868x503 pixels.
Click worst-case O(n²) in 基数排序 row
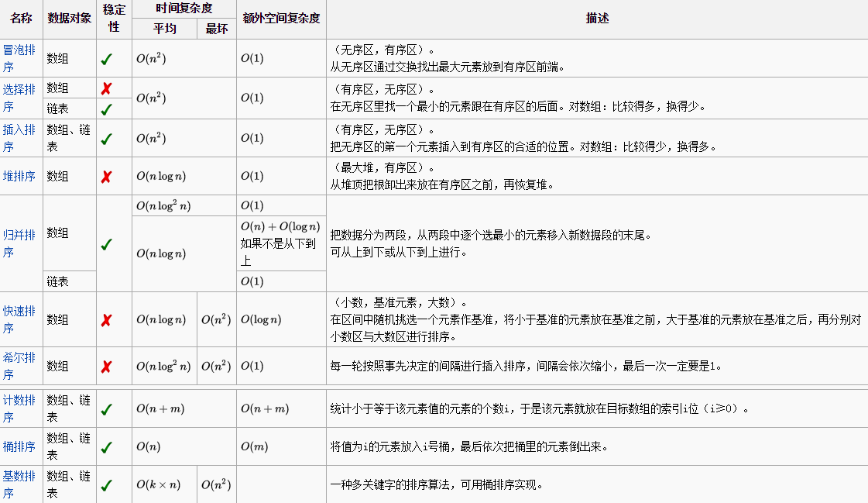pos(216,484)
